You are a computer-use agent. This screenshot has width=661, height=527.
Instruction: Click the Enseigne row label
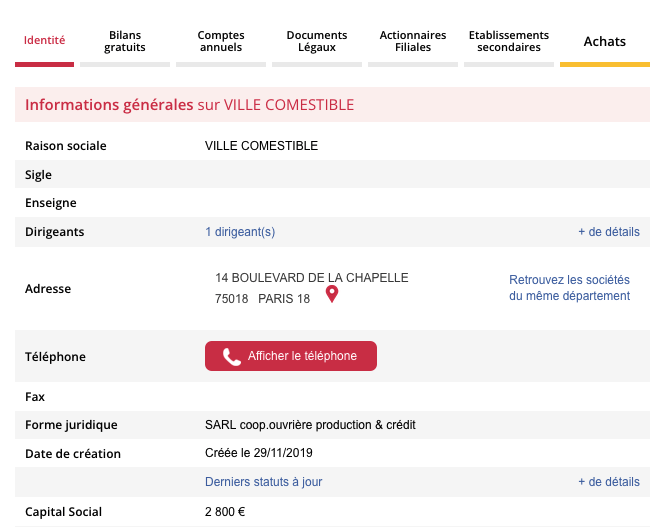coord(51,203)
